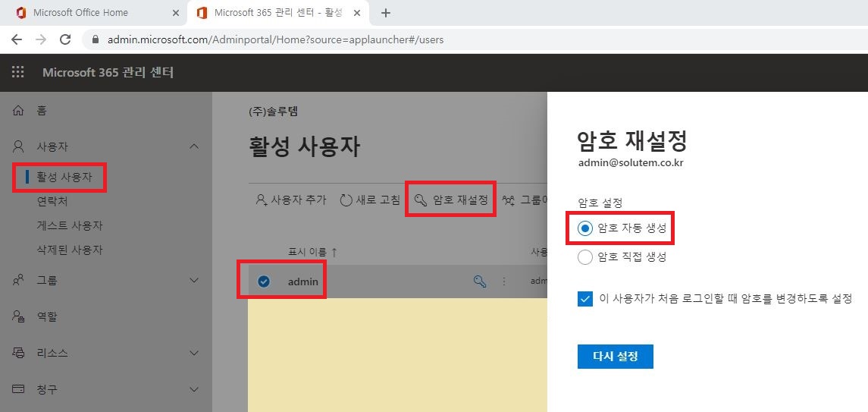Open the three-dot menu in admin row

(x=504, y=281)
